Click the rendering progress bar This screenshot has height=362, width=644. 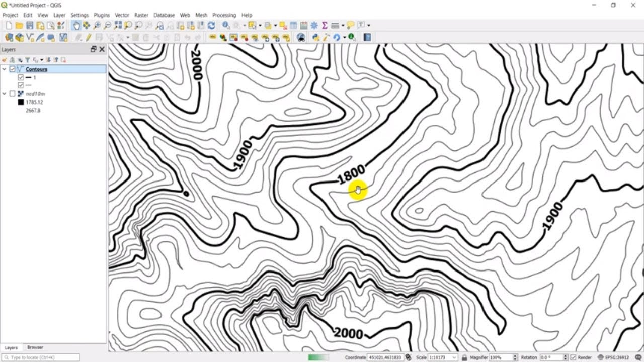tap(318, 357)
